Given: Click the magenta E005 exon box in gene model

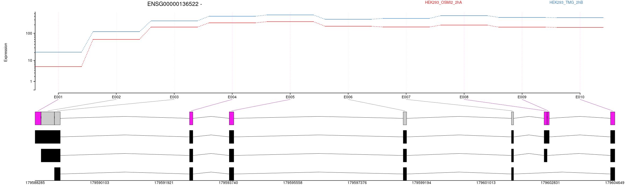Looking at the screenshot, I should point(232,118).
